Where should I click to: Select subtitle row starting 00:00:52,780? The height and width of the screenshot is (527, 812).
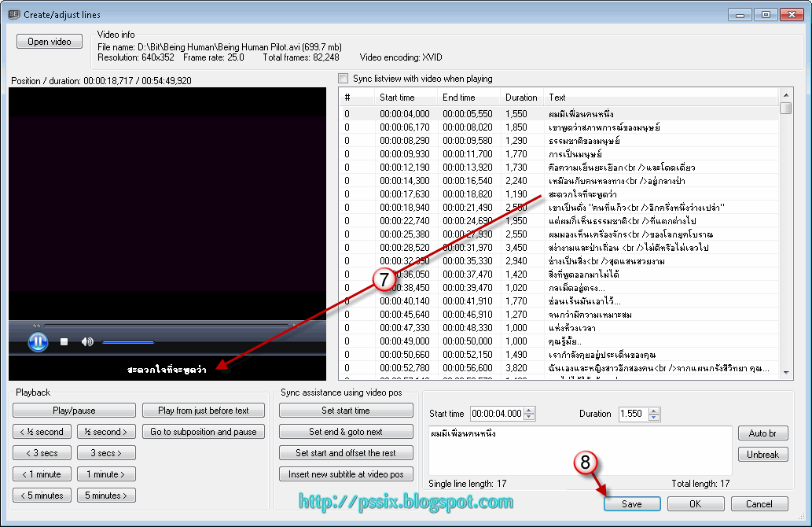pyautogui.click(x=560, y=368)
